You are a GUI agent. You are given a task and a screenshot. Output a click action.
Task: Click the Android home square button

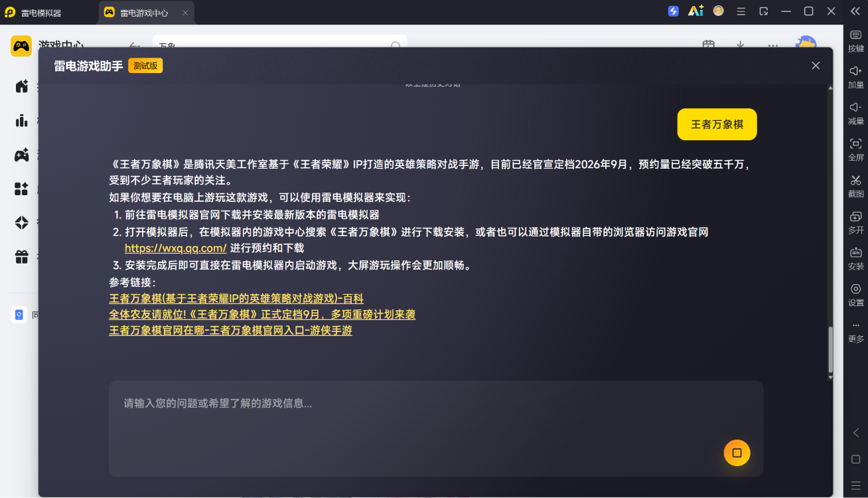856,459
